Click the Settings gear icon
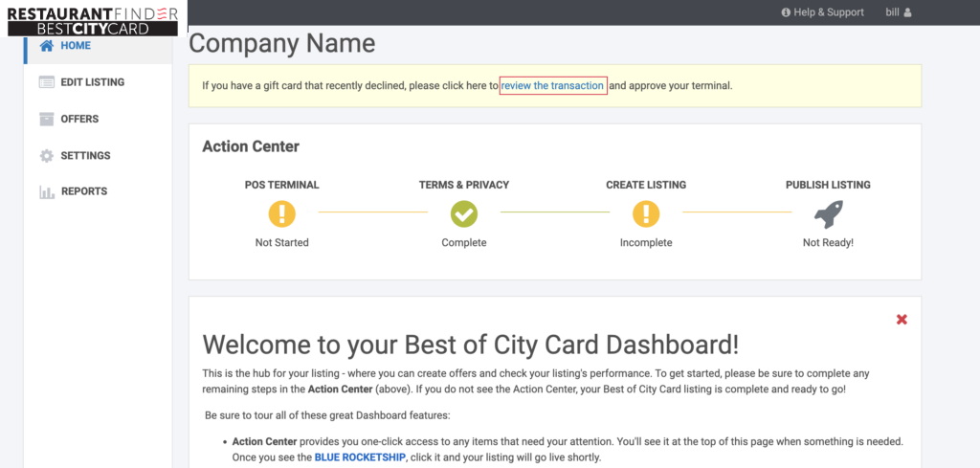 (46, 156)
